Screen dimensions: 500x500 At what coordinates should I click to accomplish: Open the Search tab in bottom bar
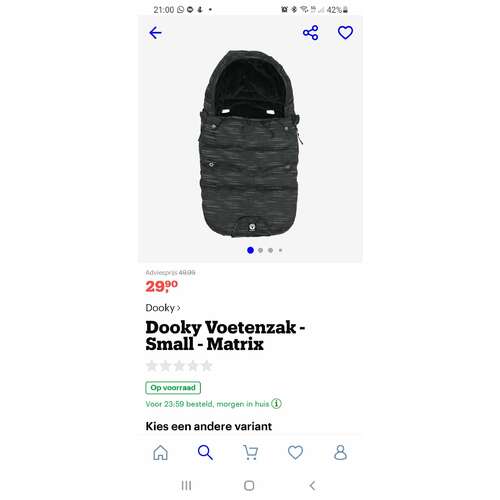[205, 453]
